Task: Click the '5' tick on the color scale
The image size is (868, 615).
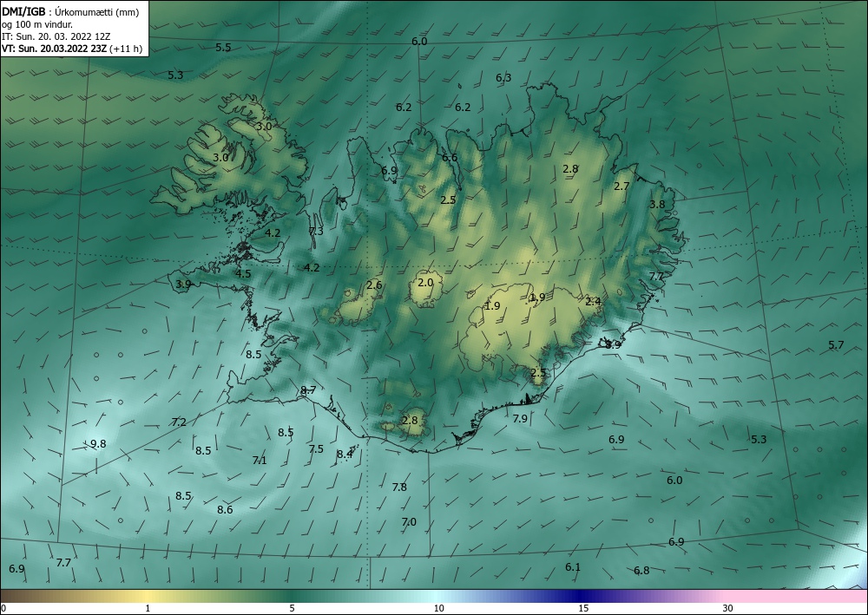Action: 292,609
